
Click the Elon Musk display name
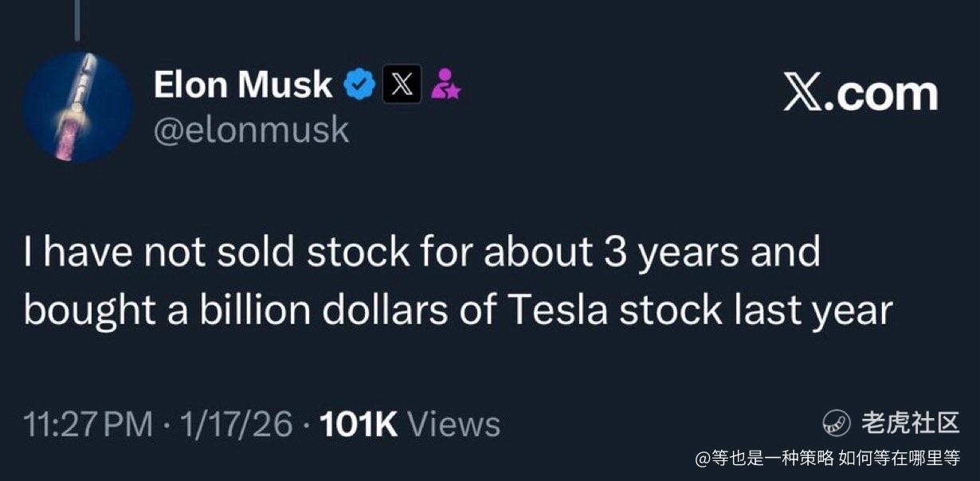click(242, 84)
